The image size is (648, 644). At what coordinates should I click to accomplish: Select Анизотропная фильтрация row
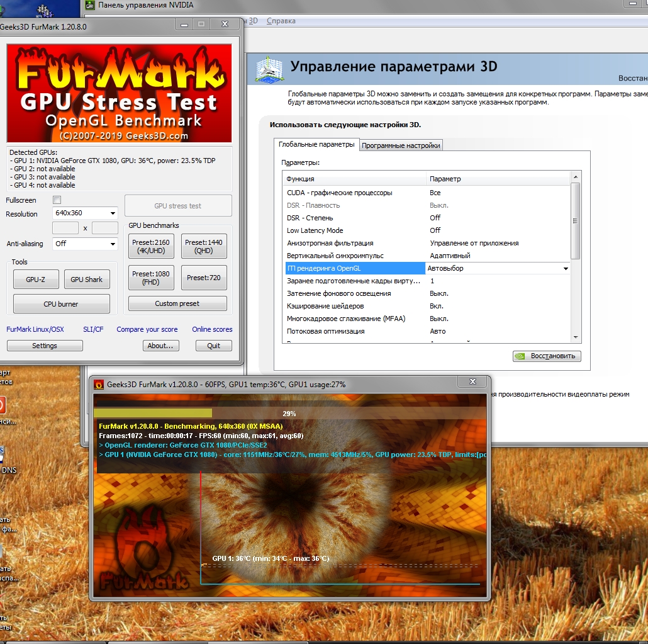pyautogui.click(x=428, y=243)
